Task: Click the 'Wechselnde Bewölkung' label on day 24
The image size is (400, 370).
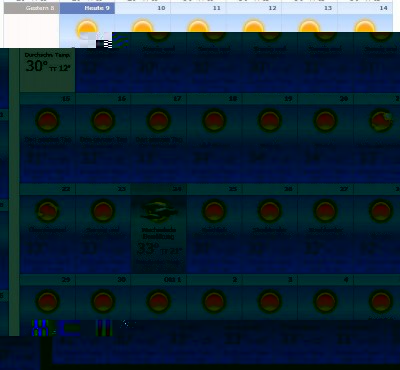Action: pyautogui.click(x=159, y=233)
